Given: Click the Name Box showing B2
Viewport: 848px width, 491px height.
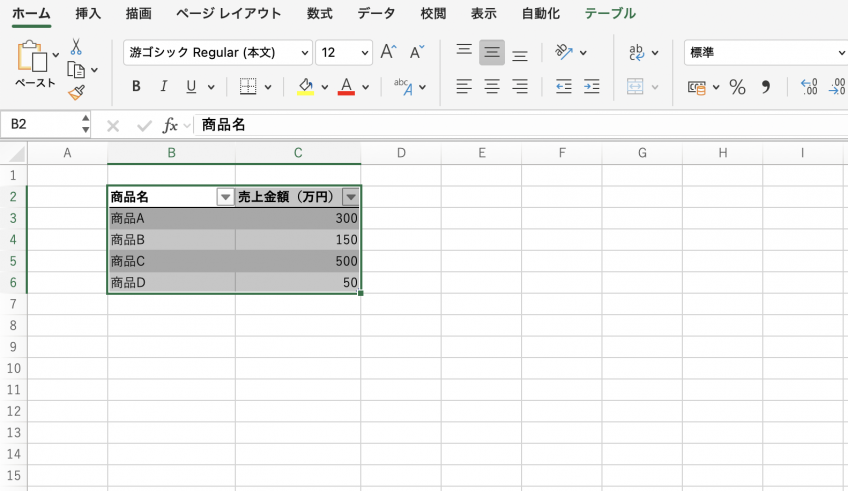Looking at the screenshot, I should (40, 125).
